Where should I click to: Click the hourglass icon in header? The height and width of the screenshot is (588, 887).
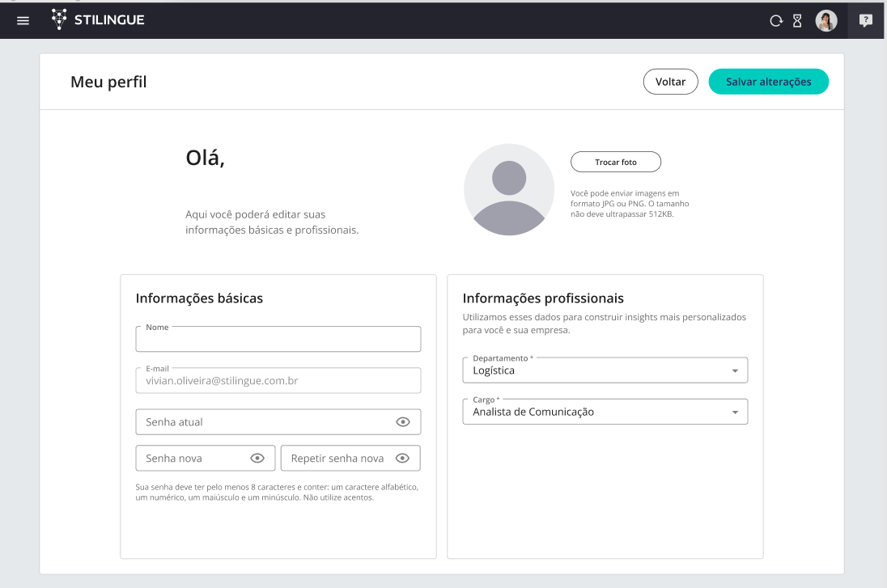(x=797, y=21)
